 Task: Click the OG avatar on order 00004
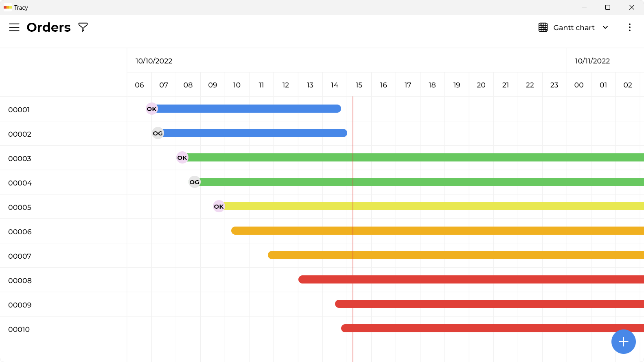pyautogui.click(x=195, y=182)
